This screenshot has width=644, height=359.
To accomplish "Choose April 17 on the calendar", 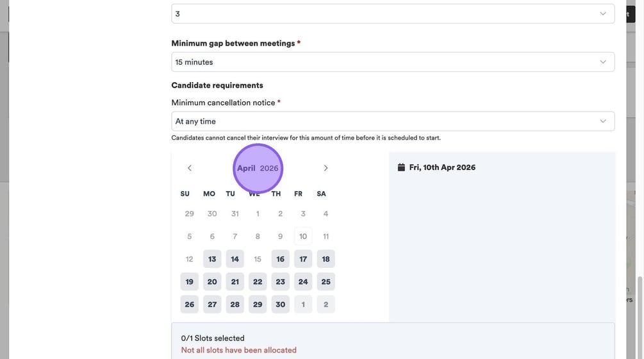I will [303, 259].
